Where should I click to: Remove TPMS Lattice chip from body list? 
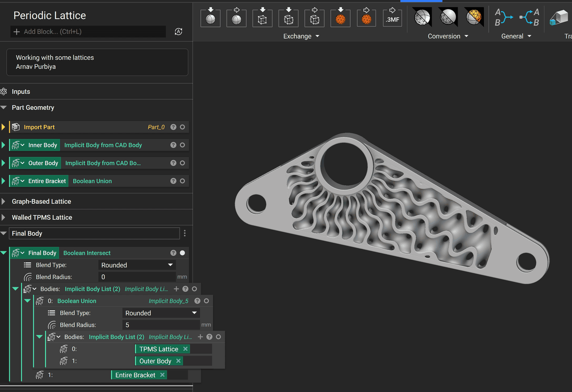[x=185, y=349]
